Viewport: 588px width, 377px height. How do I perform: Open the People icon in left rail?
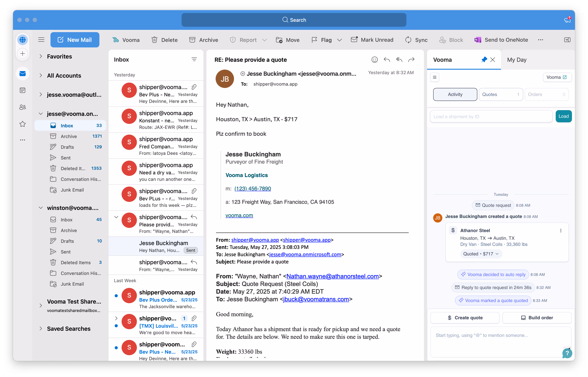(x=23, y=107)
